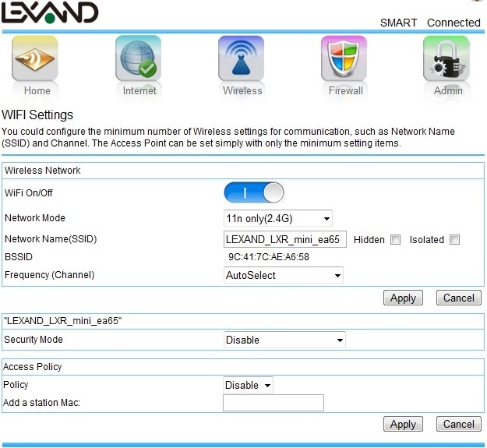
Task: Apply the Wireless Network settings
Action: (x=403, y=298)
